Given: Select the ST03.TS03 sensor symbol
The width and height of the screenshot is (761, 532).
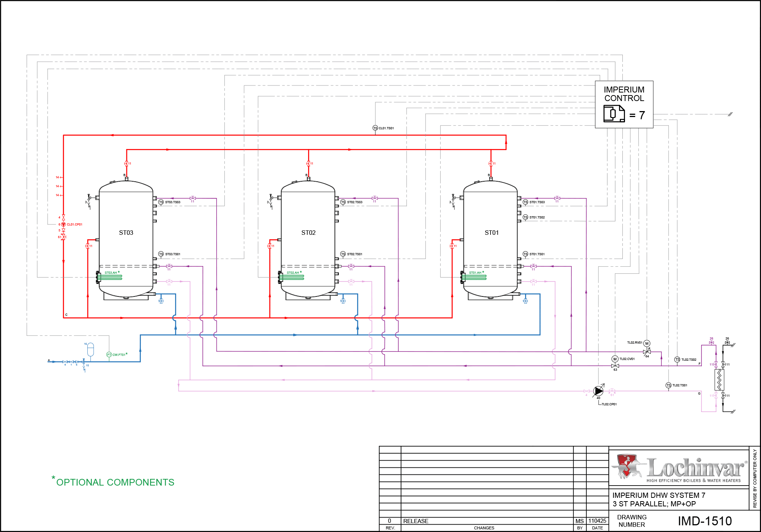Looking at the screenshot, I should 161,202.
